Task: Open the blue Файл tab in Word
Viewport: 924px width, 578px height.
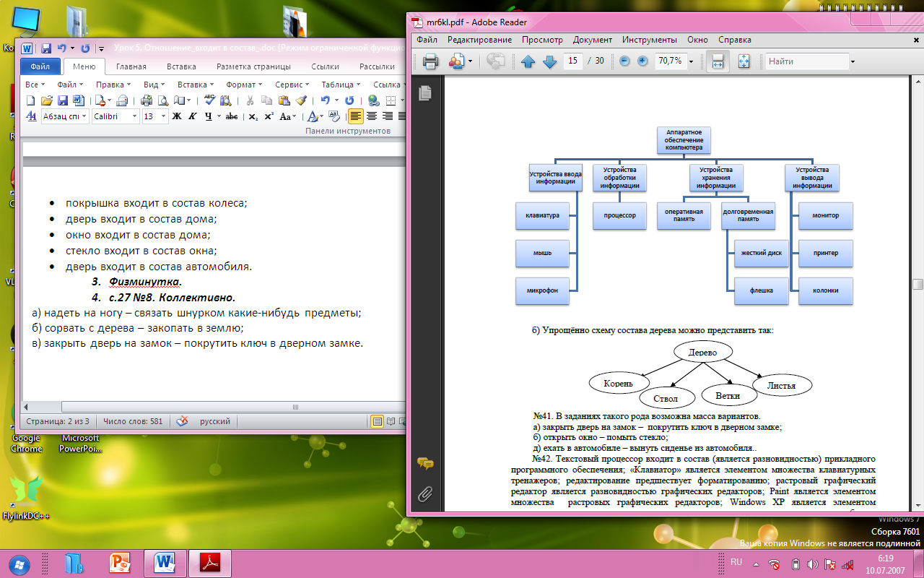Action: [x=40, y=66]
